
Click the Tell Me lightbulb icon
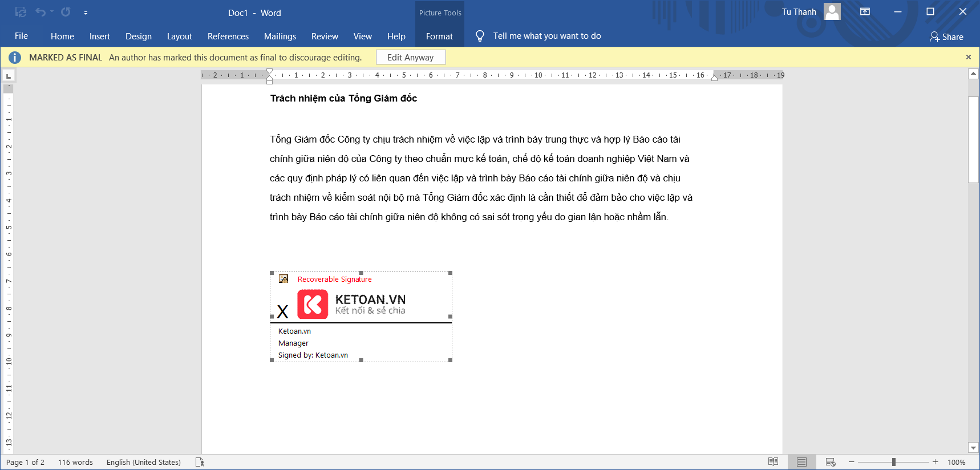[x=480, y=36]
